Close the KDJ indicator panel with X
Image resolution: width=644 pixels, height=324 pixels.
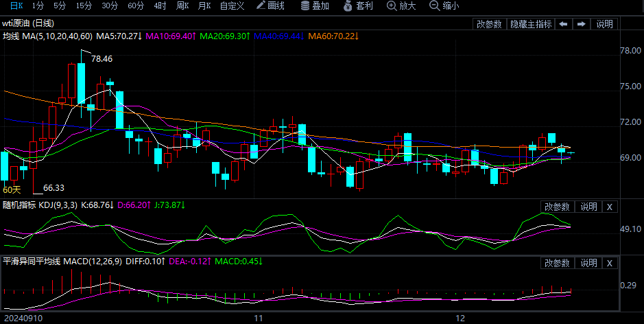(x=610, y=207)
